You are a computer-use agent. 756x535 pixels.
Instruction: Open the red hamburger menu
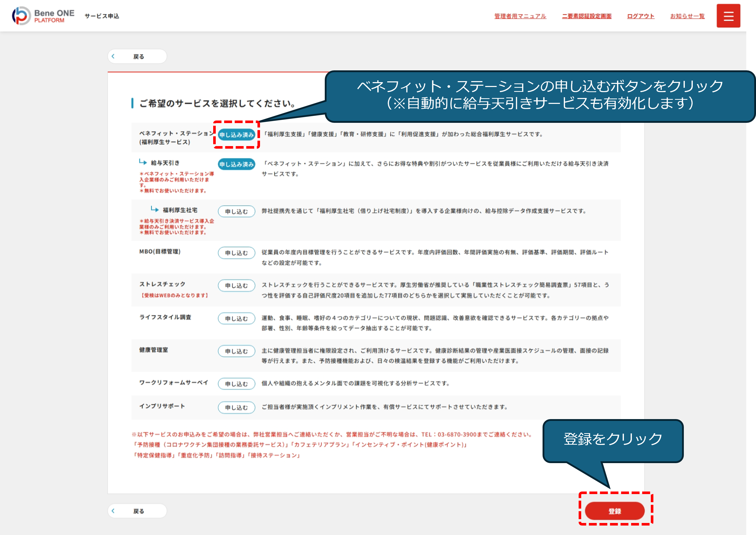point(728,16)
